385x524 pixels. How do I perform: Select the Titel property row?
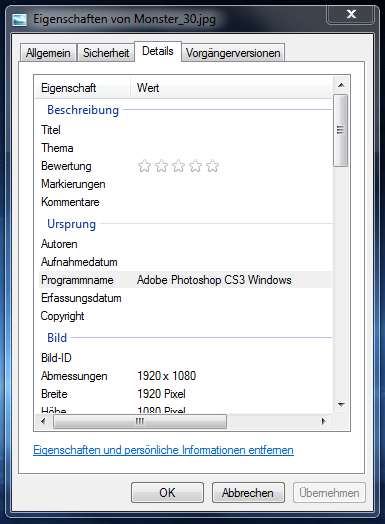click(185, 130)
